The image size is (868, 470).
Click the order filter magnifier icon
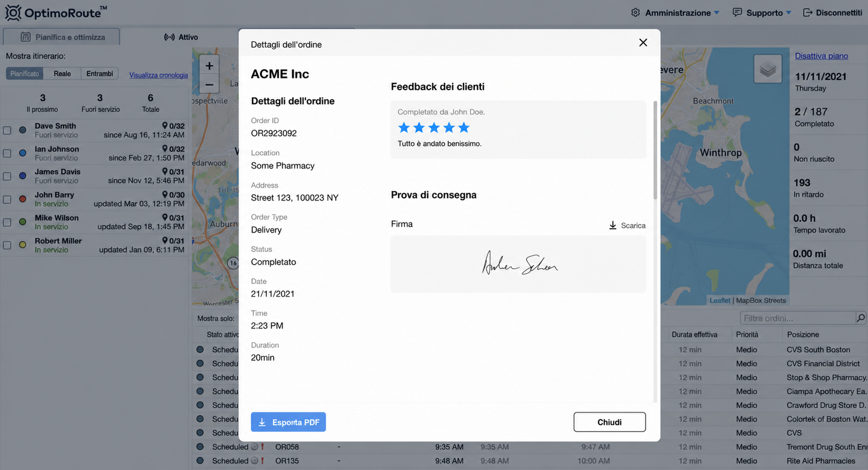tap(860, 318)
